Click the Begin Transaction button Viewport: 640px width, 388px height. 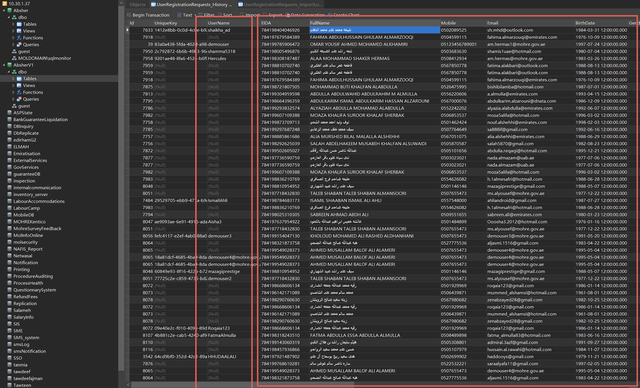pos(148,15)
